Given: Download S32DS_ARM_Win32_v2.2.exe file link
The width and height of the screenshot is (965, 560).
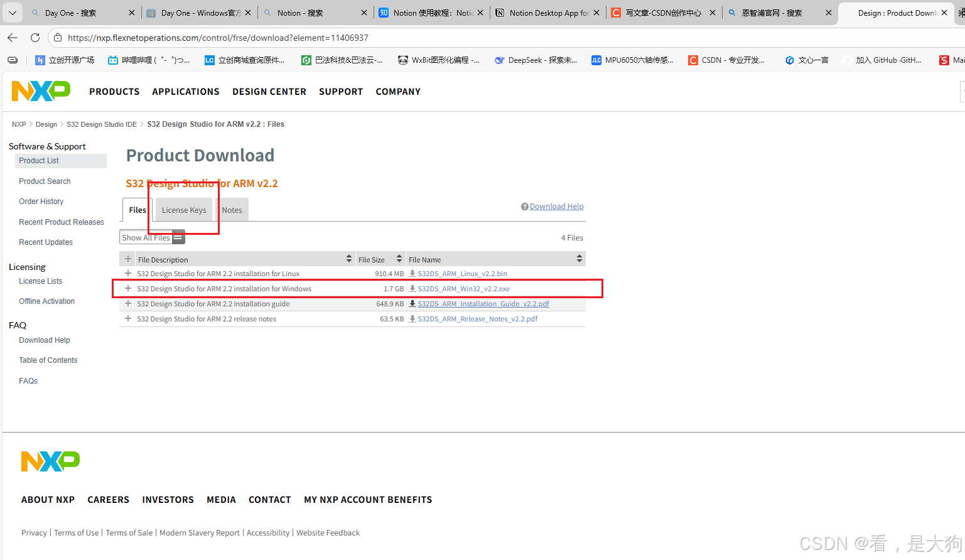Looking at the screenshot, I should pyautogui.click(x=464, y=289).
